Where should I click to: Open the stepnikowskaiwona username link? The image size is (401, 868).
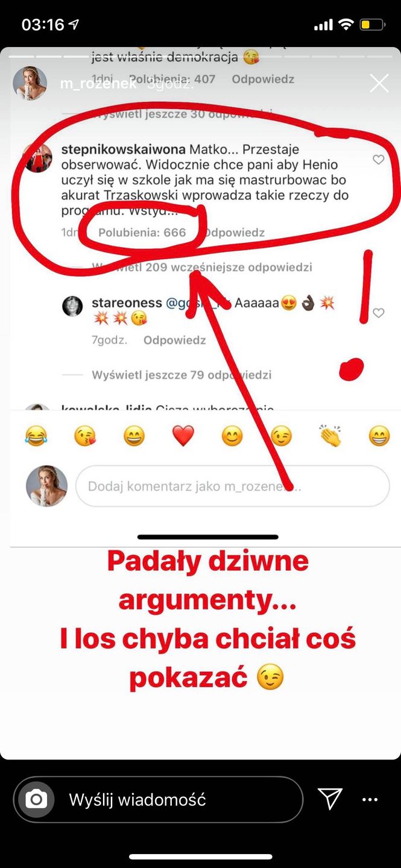(124, 149)
